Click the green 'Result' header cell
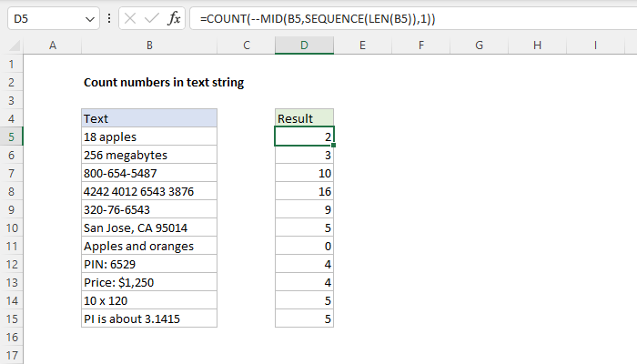637x364 pixels. click(x=304, y=118)
